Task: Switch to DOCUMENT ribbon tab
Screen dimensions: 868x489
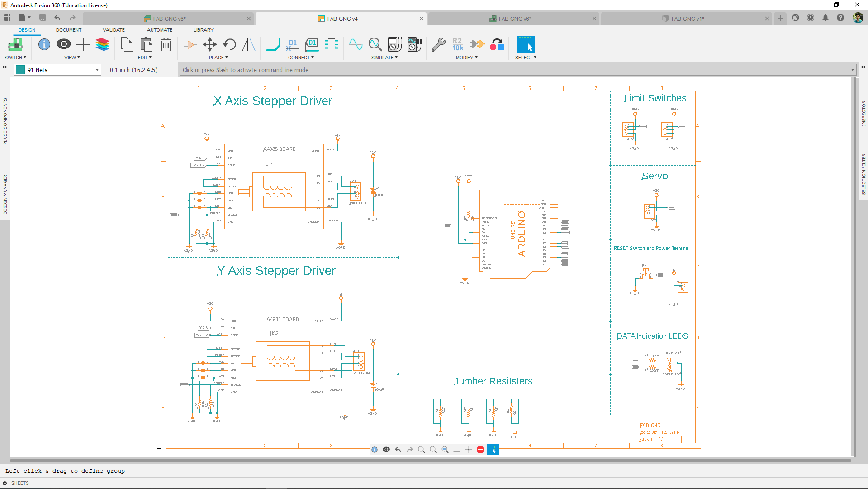Action: click(69, 30)
